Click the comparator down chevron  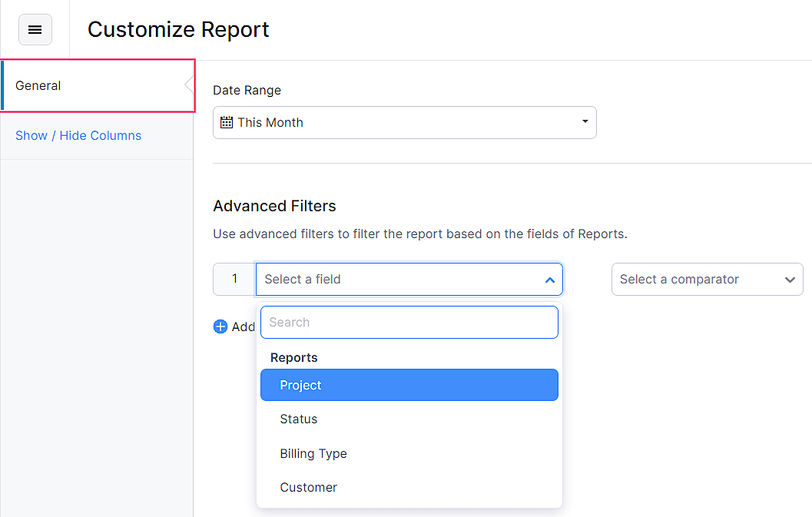click(x=790, y=280)
